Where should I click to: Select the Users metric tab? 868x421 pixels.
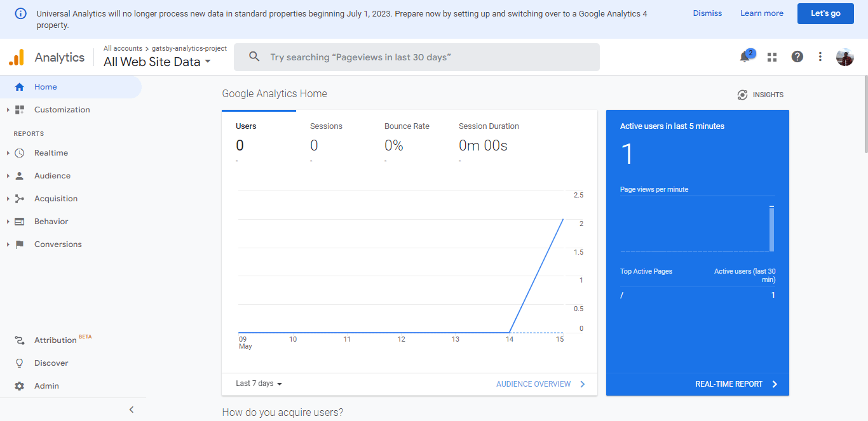click(x=259, y=138)
